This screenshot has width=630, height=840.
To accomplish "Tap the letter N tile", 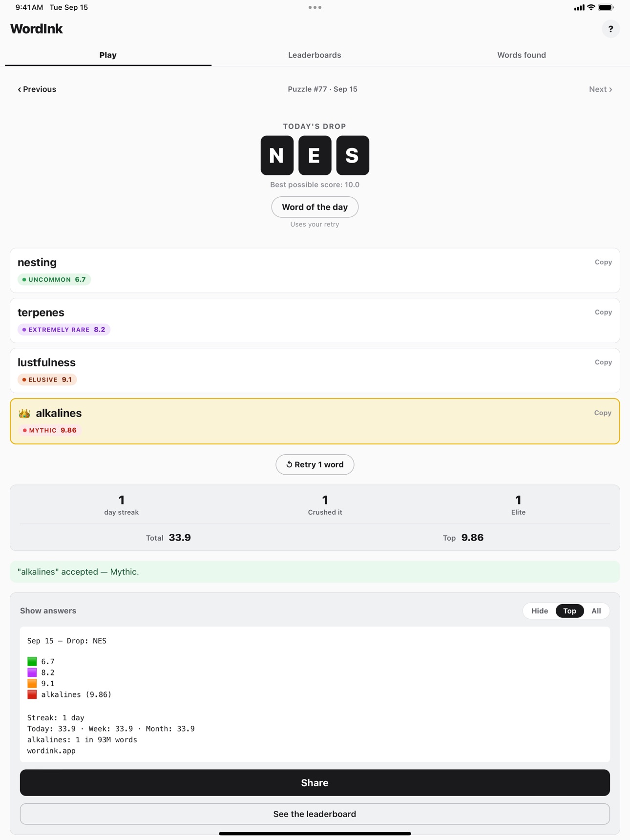I will click(x=277, y=155).
